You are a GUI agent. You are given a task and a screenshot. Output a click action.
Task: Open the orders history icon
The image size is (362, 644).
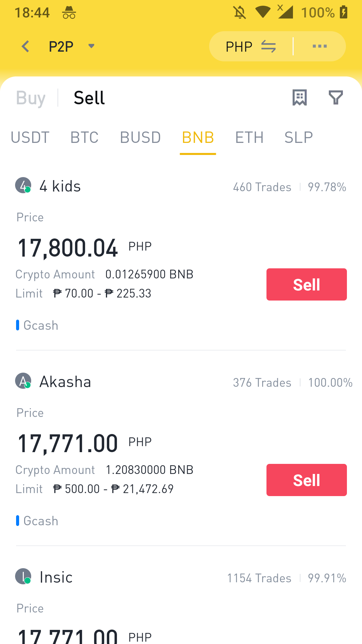(x=299, y=98)
